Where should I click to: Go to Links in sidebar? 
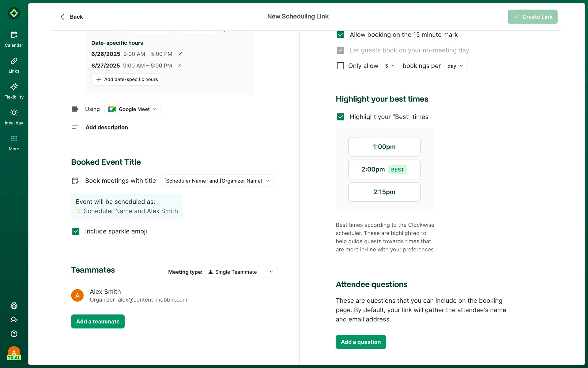(x=14, y=65)
